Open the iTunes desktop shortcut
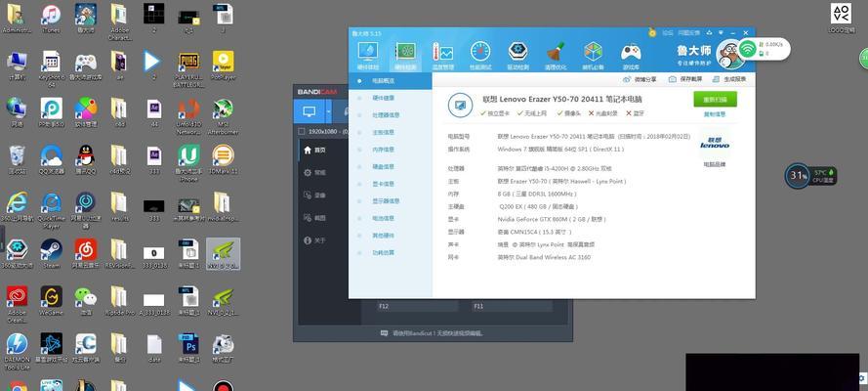Viewport: 868px width, 391px height. coord(51,19)
